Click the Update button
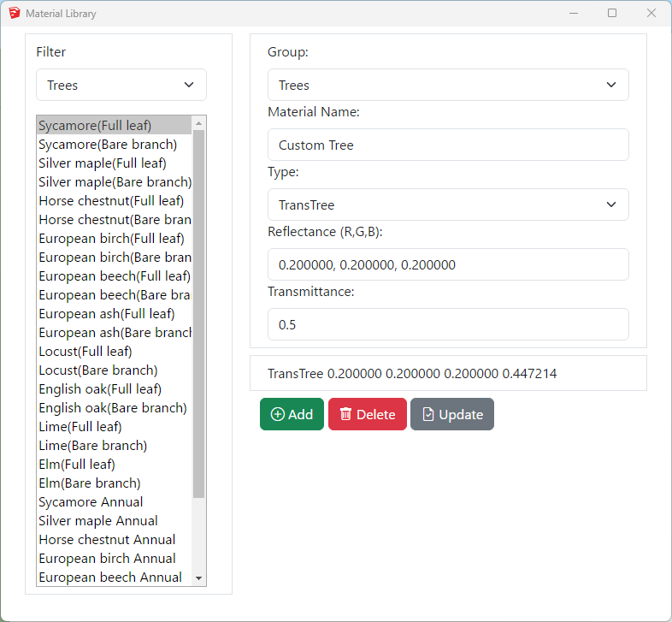Viewport: 672px width, 622px height. click(451, 414)
